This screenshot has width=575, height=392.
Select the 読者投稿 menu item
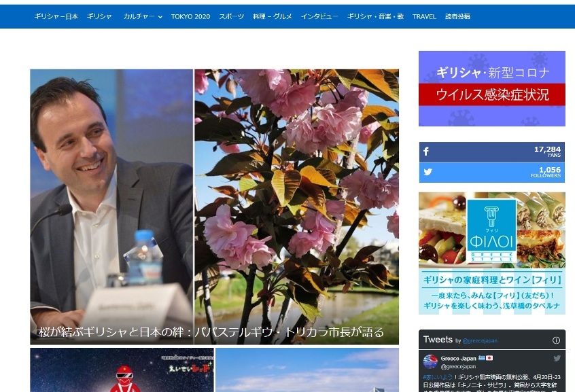pos(457,16)
